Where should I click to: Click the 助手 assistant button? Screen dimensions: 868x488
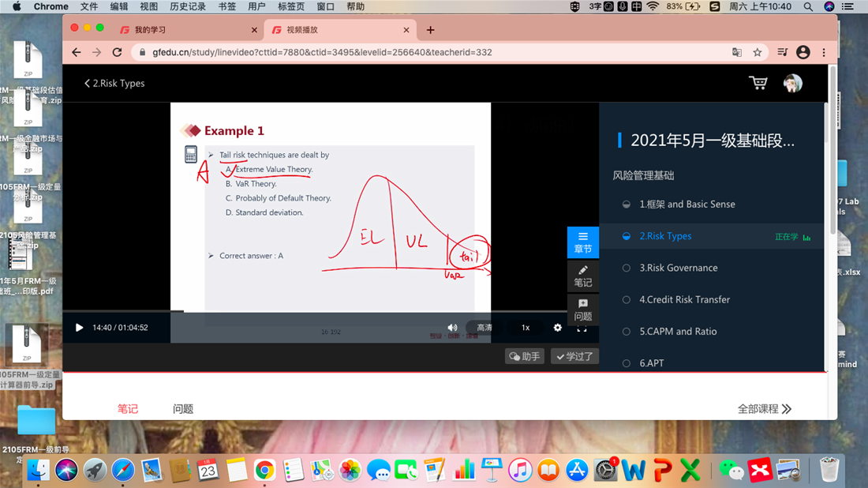click(524, 356)
